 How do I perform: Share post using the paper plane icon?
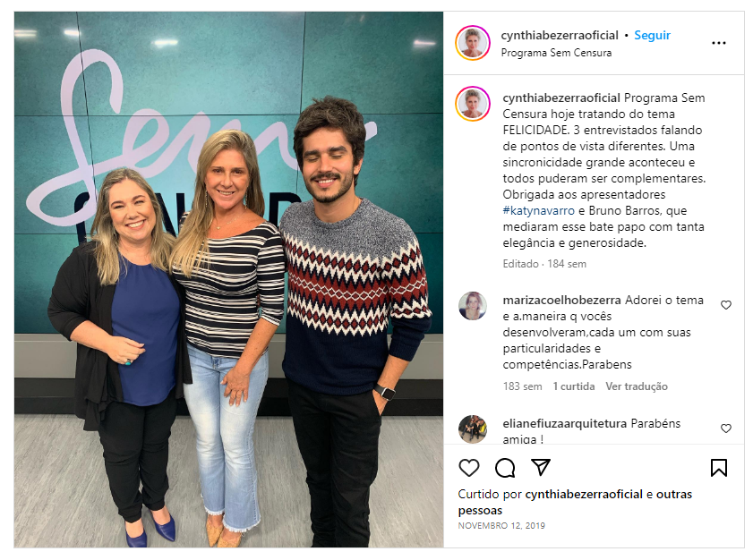click(x=540, y=467)
